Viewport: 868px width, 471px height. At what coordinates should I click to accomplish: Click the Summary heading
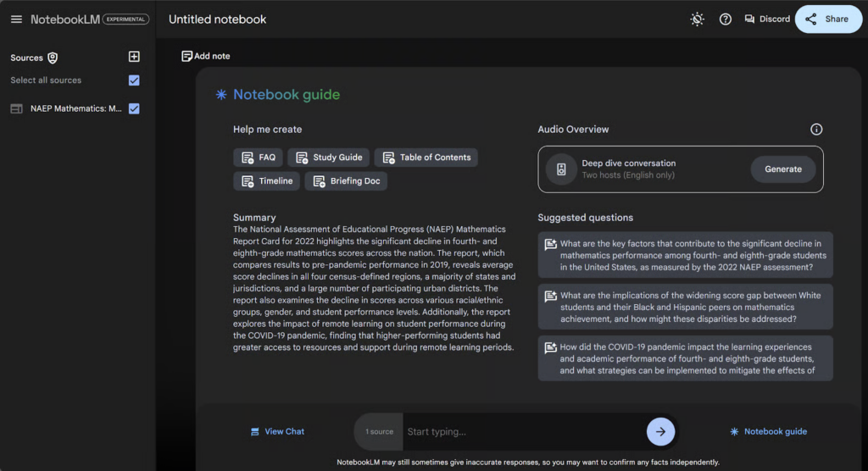tap(254, 218)
